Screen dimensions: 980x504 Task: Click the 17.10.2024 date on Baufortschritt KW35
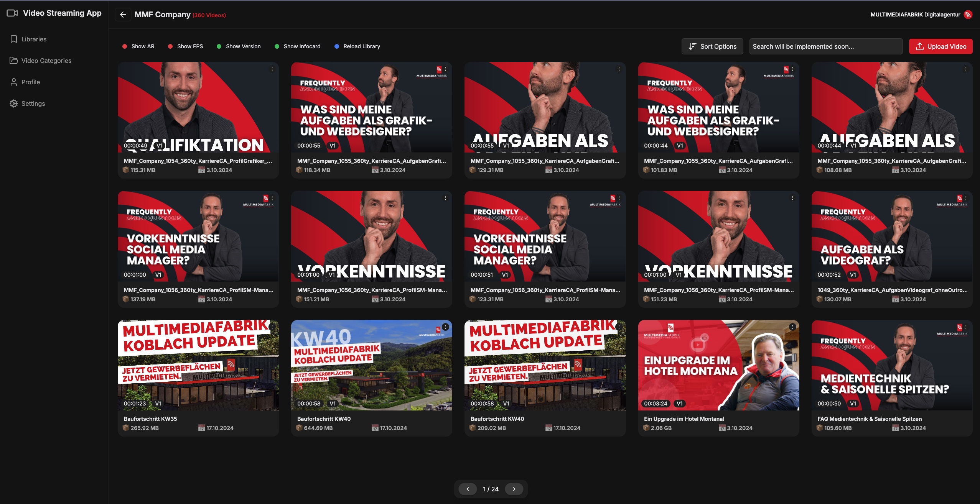220,428
